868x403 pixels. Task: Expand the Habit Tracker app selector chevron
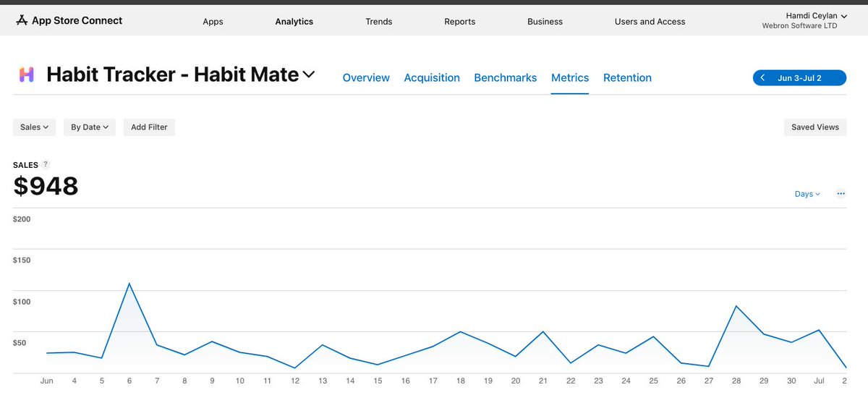309,75
